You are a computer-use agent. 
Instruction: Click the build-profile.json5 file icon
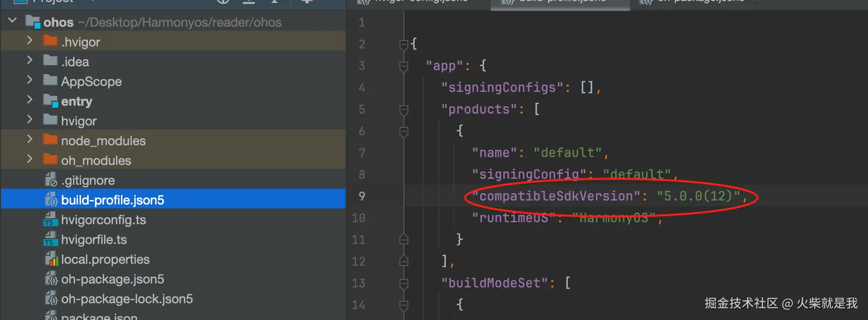pos(51,200)
